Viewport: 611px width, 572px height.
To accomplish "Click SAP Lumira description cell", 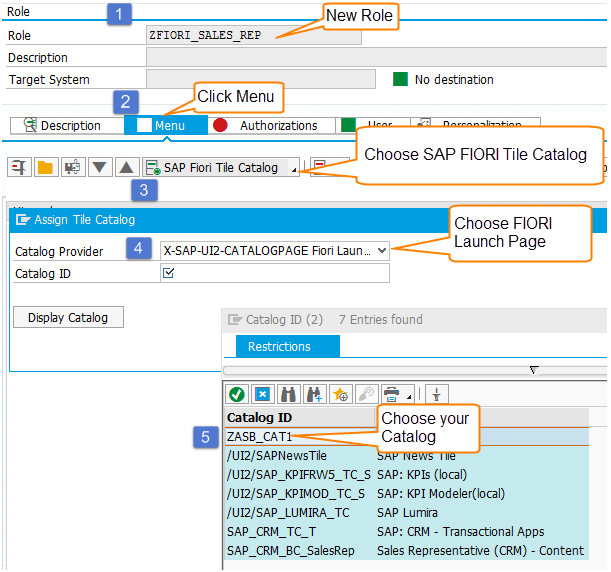I will [x=407, y=513].
